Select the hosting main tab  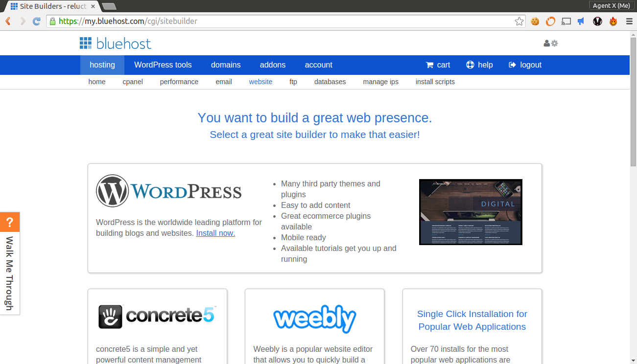tap(102, 65)
